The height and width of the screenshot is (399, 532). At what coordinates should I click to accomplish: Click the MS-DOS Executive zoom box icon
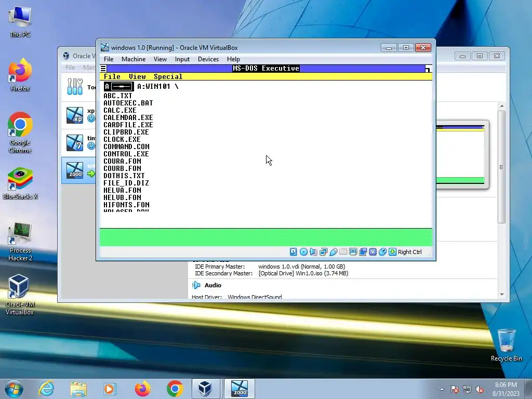429,69
